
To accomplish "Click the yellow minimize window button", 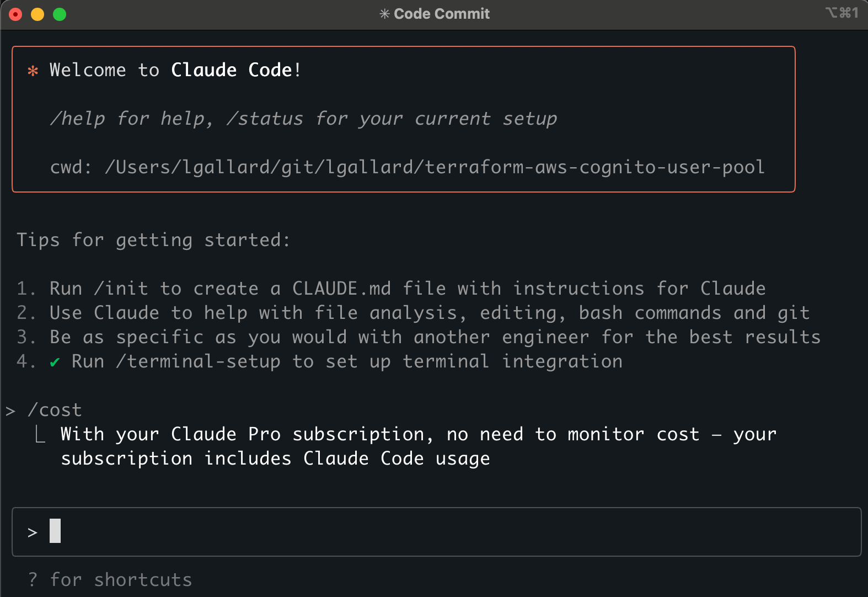I will 37,14.
